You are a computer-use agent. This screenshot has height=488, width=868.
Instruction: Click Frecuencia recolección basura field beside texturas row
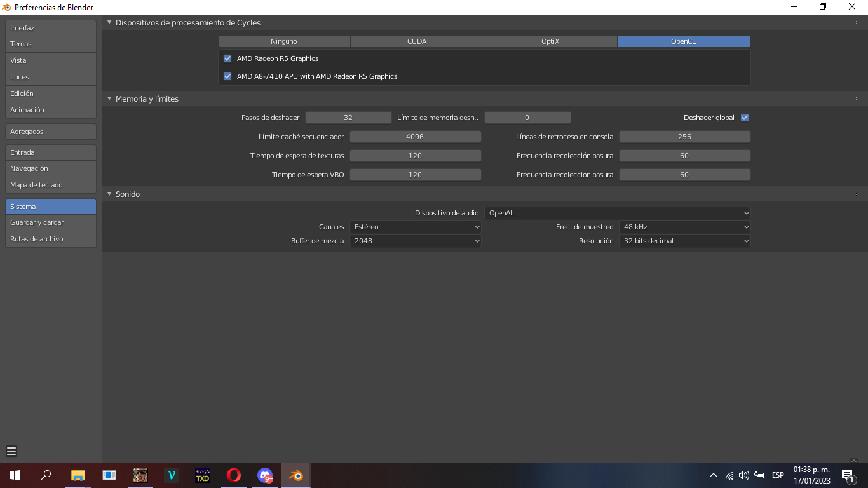(685, 156)
